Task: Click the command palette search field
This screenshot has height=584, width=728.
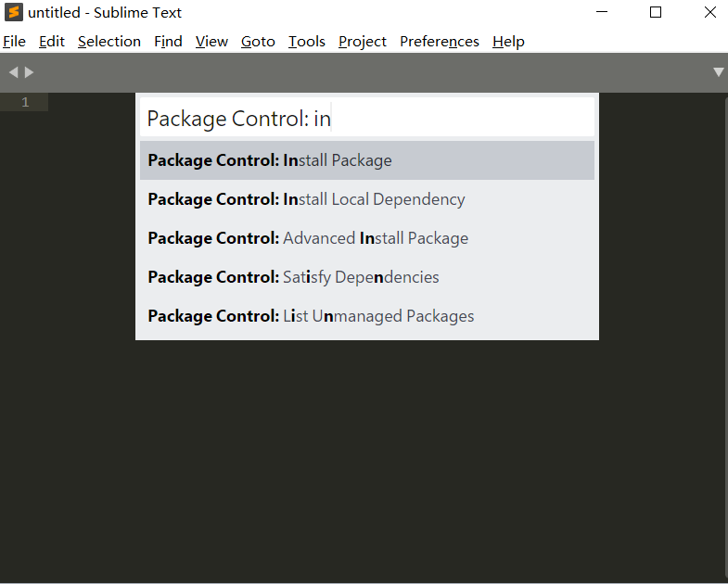Action: (367, 119)
